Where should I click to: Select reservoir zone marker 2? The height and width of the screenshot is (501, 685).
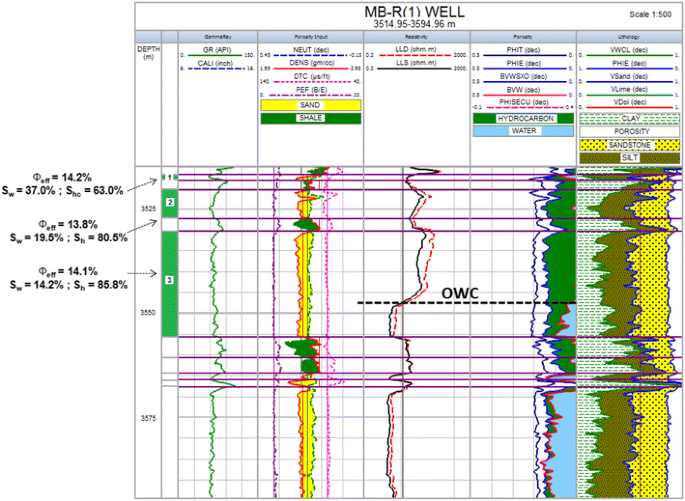point(170,202)
